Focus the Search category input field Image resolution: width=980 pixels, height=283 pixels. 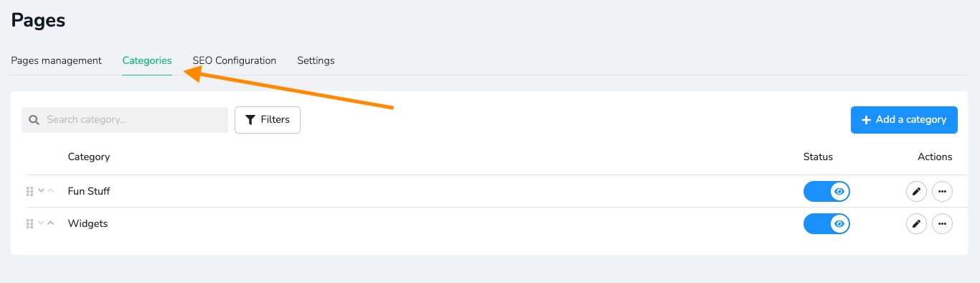point(125,120)
